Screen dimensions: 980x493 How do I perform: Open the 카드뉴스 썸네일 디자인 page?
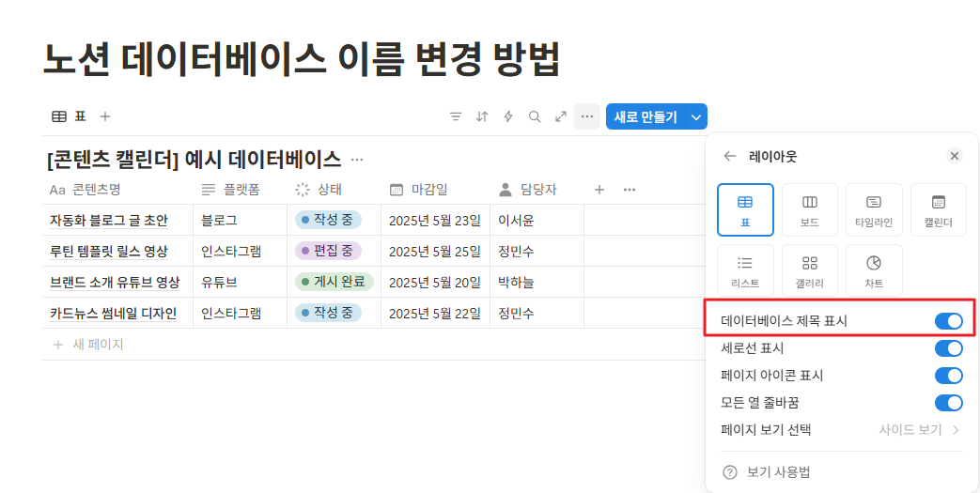pos(113,314)
